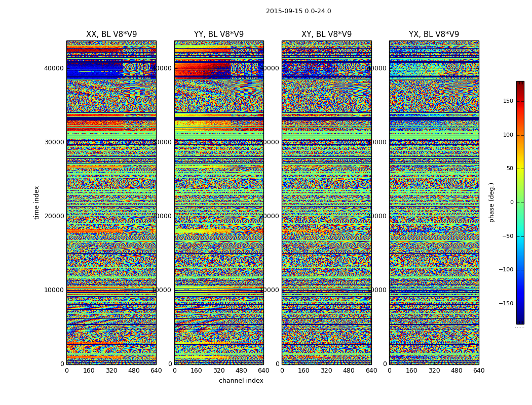Click the XY plot x-tick label 480
532x405 pixels.
(x=349, y=371)
